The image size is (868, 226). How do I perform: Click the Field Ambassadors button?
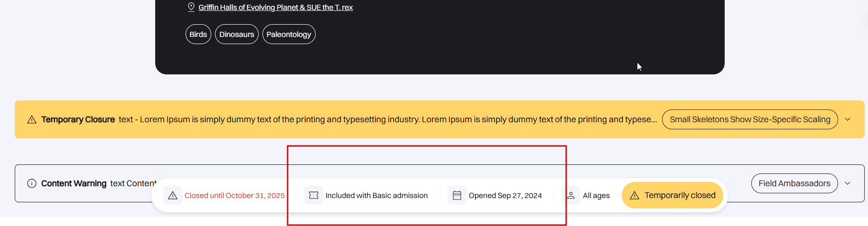794,183
